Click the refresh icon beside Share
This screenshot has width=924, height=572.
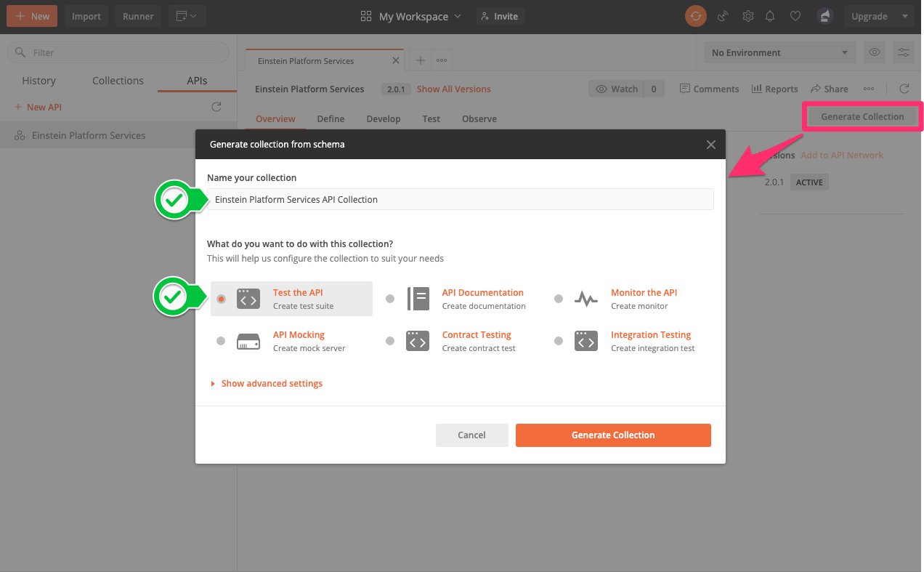pyautogui.click(x=904, y=89)
